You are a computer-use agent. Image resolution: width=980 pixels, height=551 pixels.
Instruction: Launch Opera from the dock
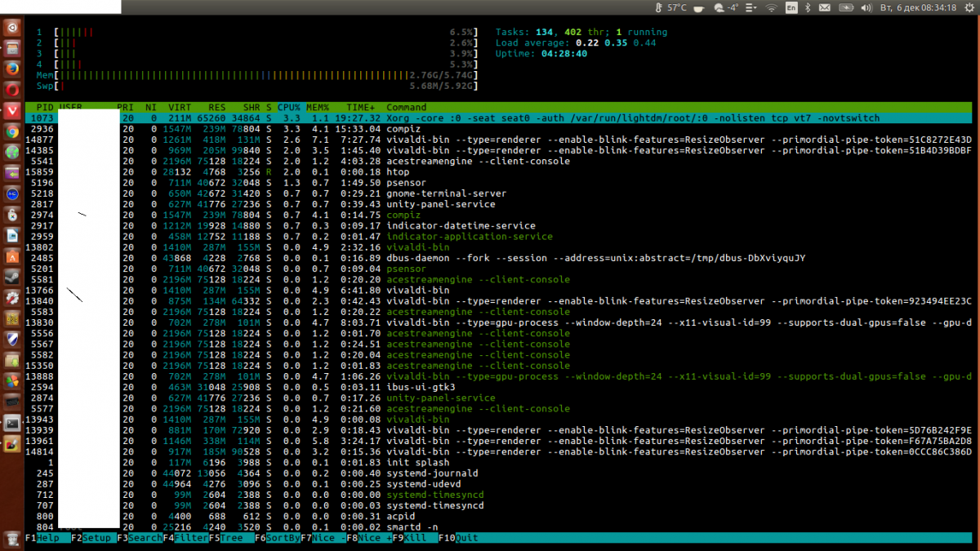coord(12,89)
